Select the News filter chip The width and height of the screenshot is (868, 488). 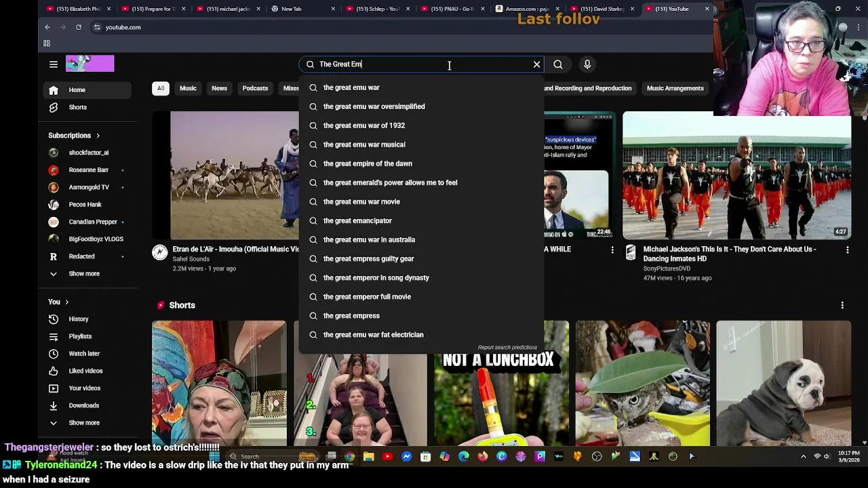(219, 88)
